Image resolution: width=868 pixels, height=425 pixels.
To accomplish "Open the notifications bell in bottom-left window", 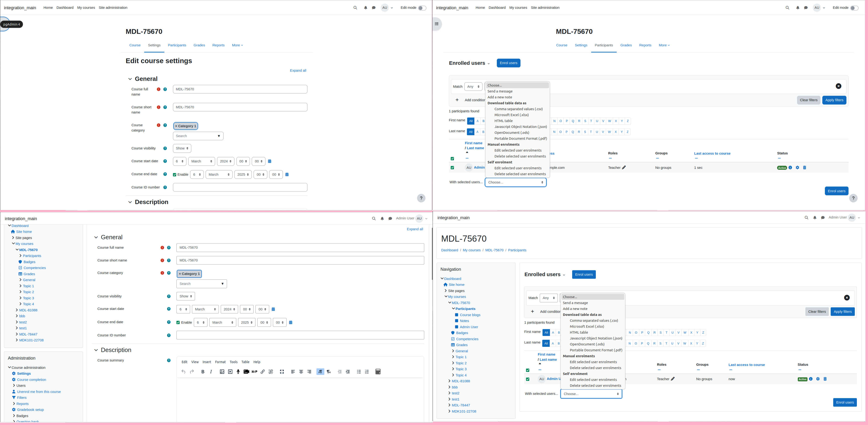I will [x=382, y=219].
